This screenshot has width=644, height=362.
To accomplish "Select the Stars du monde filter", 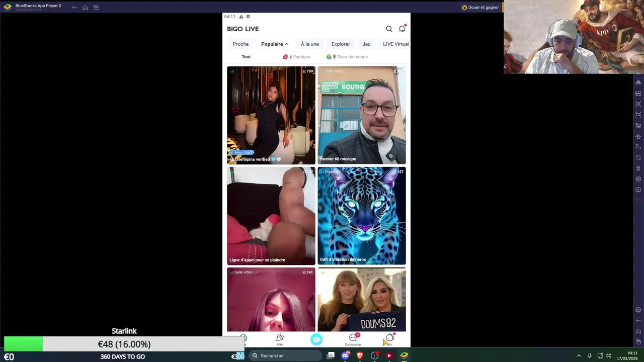I will [x=347, y=57].
